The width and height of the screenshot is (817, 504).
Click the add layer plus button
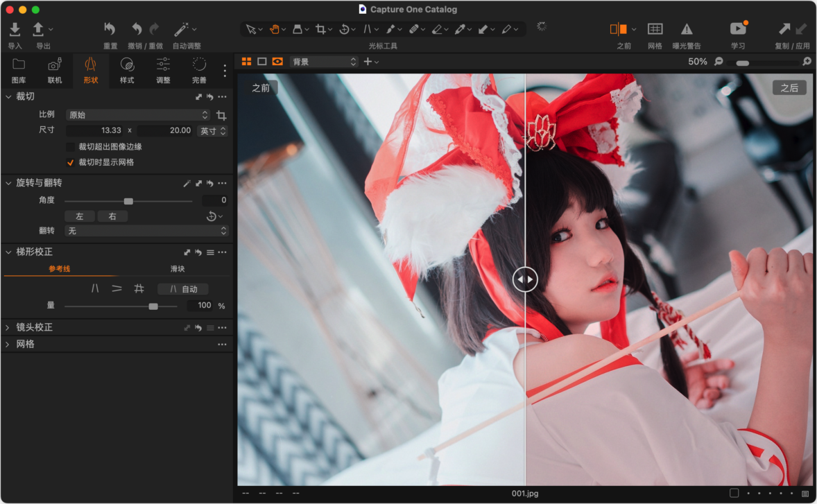[368, 62]
